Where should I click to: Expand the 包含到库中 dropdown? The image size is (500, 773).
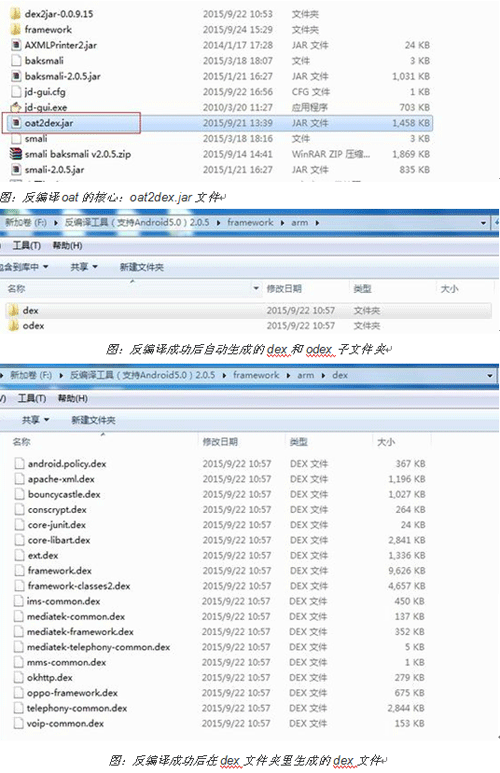pos(24,267)
